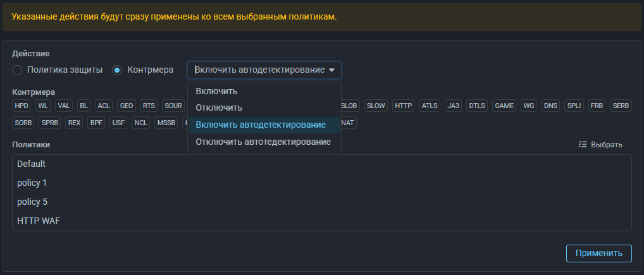Select the HTTP WAF policy

(39, 221)
